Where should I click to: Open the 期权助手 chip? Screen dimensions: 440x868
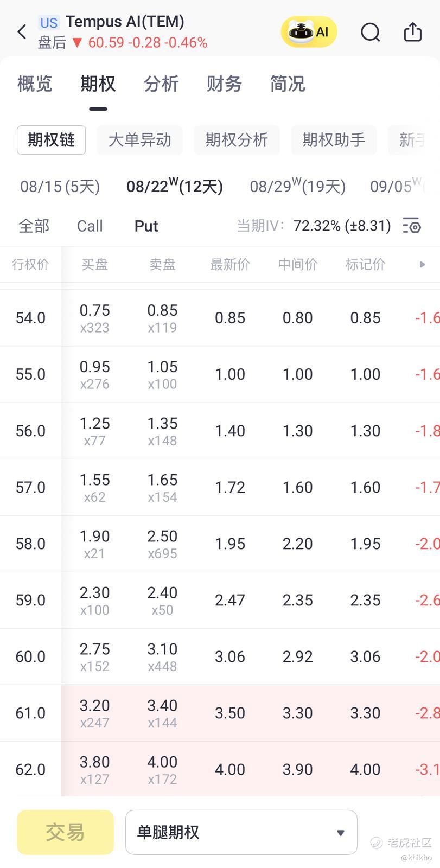[333, 140]
